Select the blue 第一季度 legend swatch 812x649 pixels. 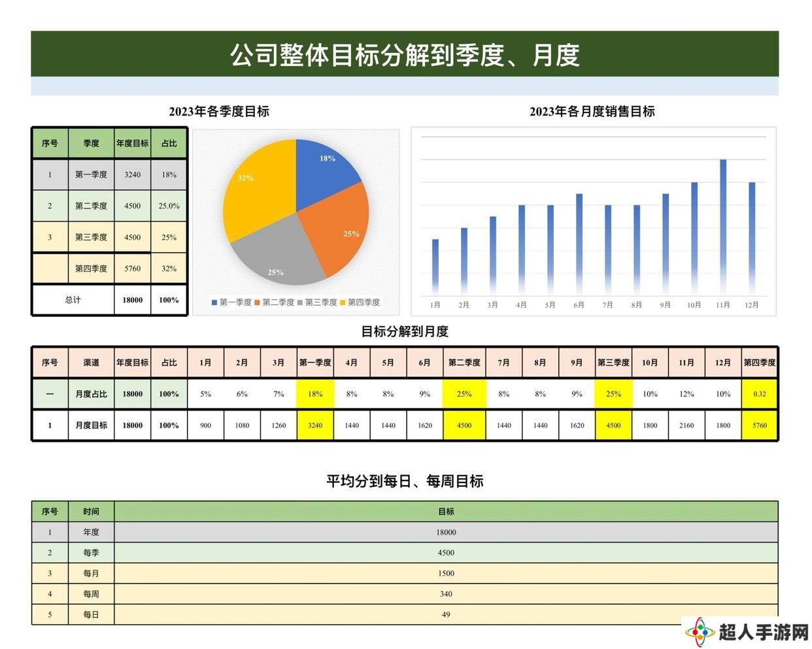point(214,303)
